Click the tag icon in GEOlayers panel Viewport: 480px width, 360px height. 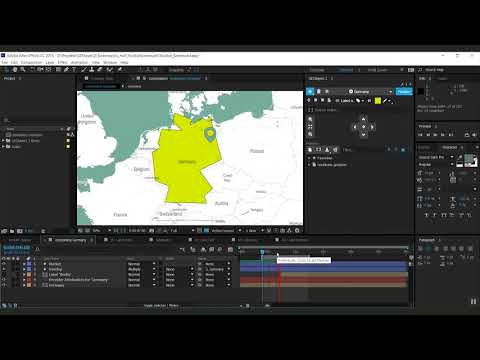358,100
